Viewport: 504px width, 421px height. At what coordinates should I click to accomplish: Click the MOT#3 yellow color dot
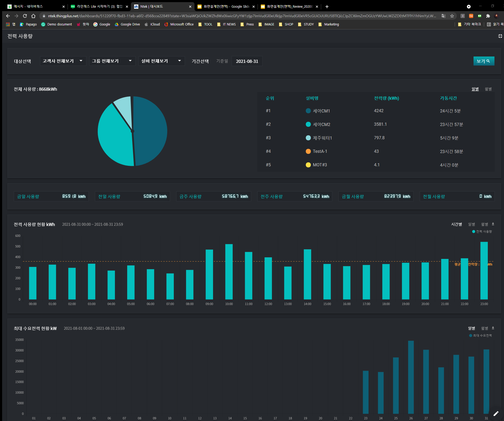pyautogui.click(x=308, y=165)
